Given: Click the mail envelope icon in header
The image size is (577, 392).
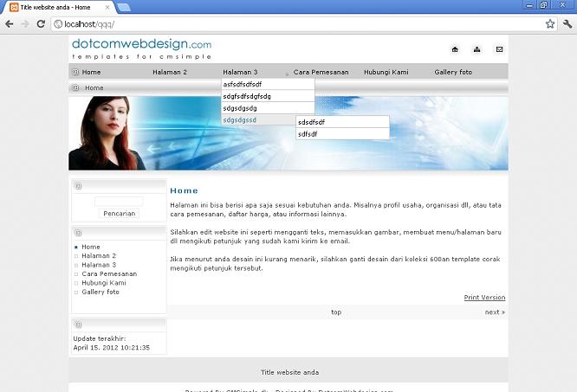Looking at the screenshot, I should click(499, 49).
